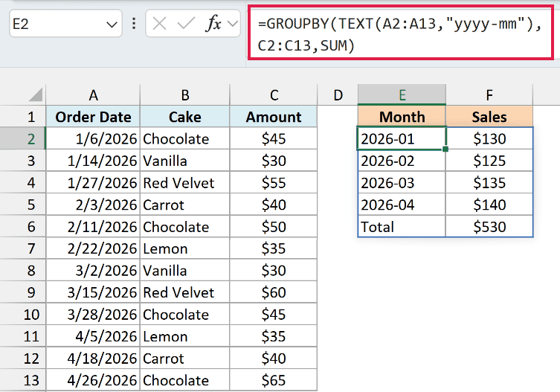Select row 1 header
This screenshot has width=560, height=392.
[23, 117]
